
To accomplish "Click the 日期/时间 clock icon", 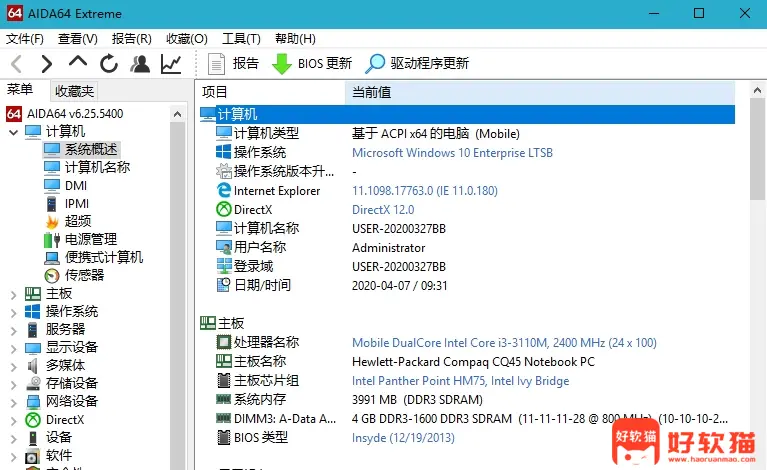I will pyautogui.click(x=224, y=285).
